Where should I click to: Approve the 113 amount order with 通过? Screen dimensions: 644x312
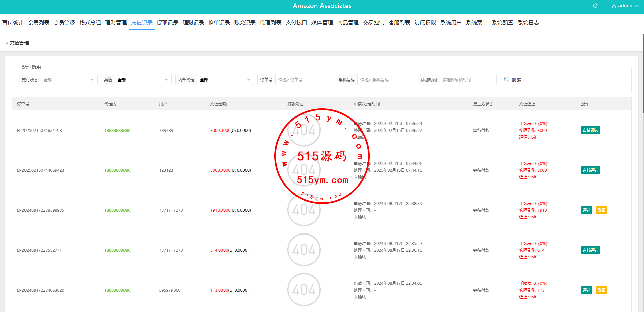(x=586, y=290)
